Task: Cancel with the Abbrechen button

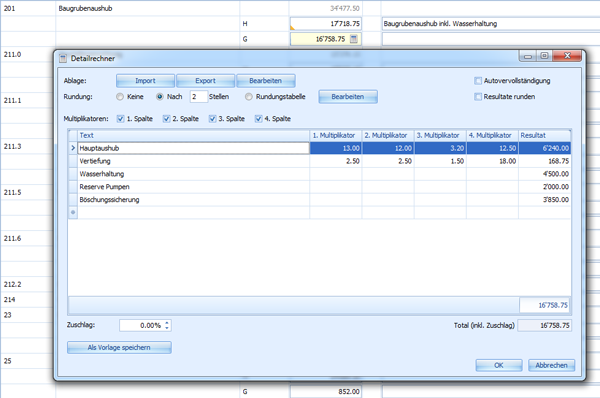Action: [551, 365]
